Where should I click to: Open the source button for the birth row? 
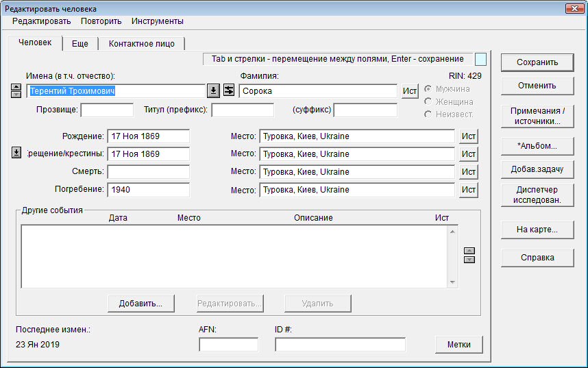tap(469, 136)
